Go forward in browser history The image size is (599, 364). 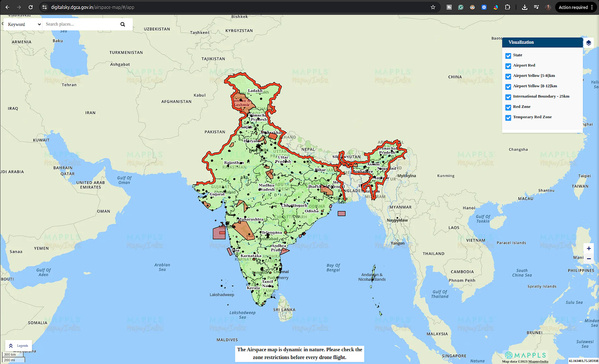[x=19, y=7]
